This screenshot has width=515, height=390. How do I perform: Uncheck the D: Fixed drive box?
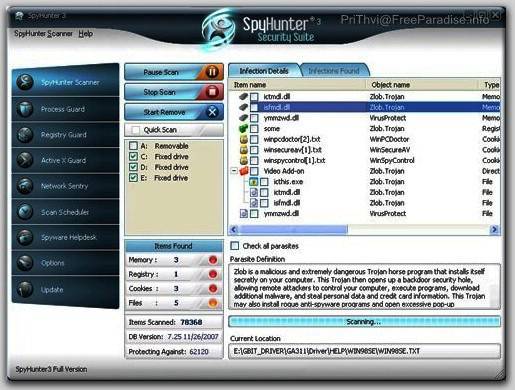[133, 167]
